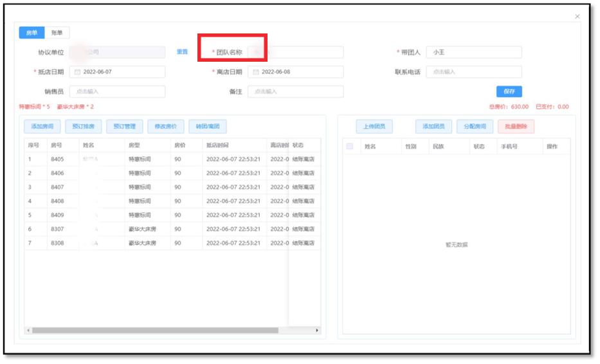Viewport: 600px width, 364px height.
Task: Click the 团队名称 input field
Action: 296,52
